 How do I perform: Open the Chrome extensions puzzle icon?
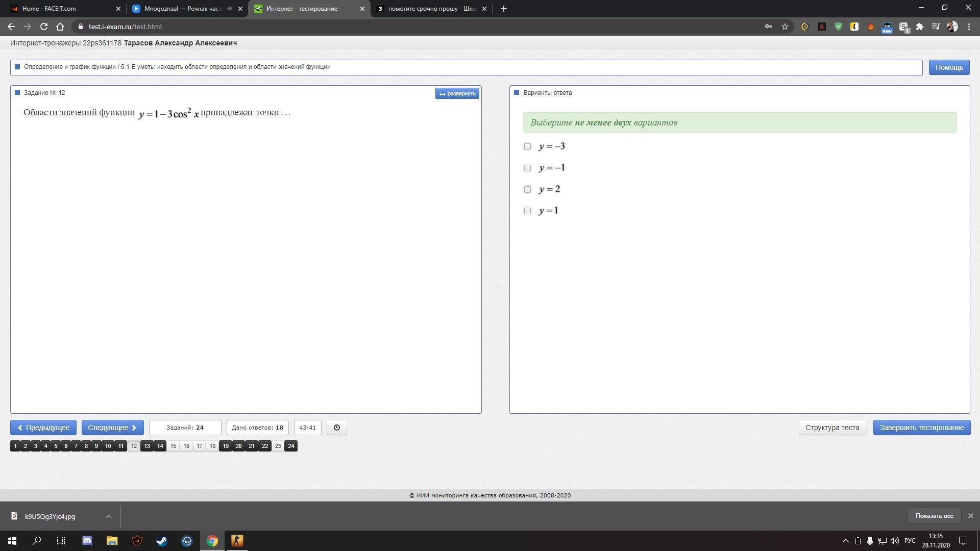pos(920,27)
